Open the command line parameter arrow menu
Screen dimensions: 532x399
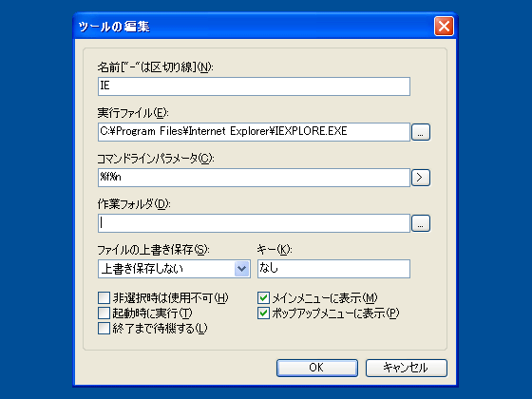coord(421,178)
